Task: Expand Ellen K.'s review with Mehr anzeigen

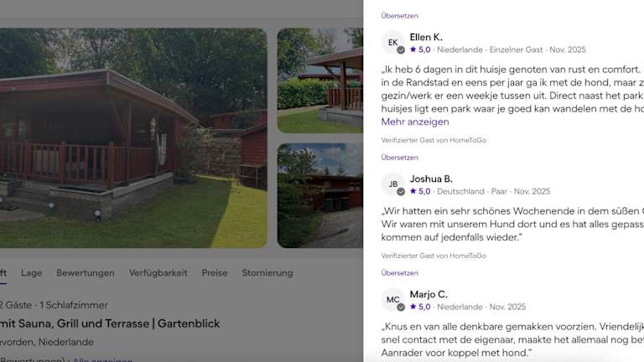Action: point(415,122)
